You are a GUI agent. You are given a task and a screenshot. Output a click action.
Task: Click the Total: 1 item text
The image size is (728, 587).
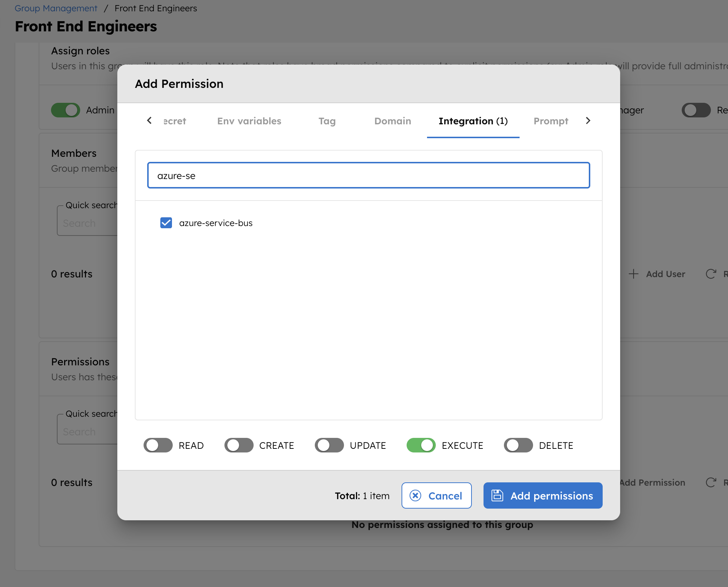362,495
